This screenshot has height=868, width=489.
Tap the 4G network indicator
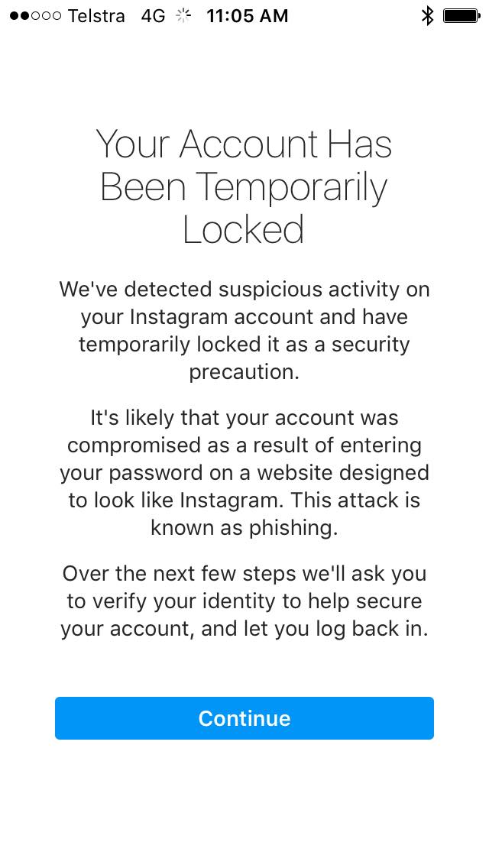click(x=153, y=15)
